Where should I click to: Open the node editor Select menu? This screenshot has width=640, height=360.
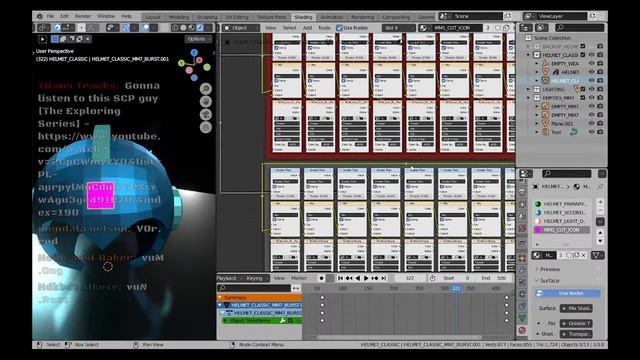pyautogui.click(x=289, y=28)
